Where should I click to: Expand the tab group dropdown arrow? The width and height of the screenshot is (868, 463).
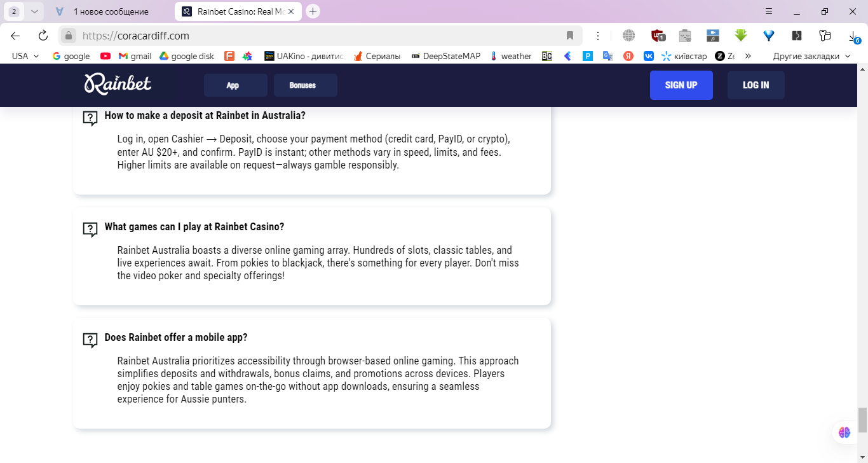coord(34,11)
